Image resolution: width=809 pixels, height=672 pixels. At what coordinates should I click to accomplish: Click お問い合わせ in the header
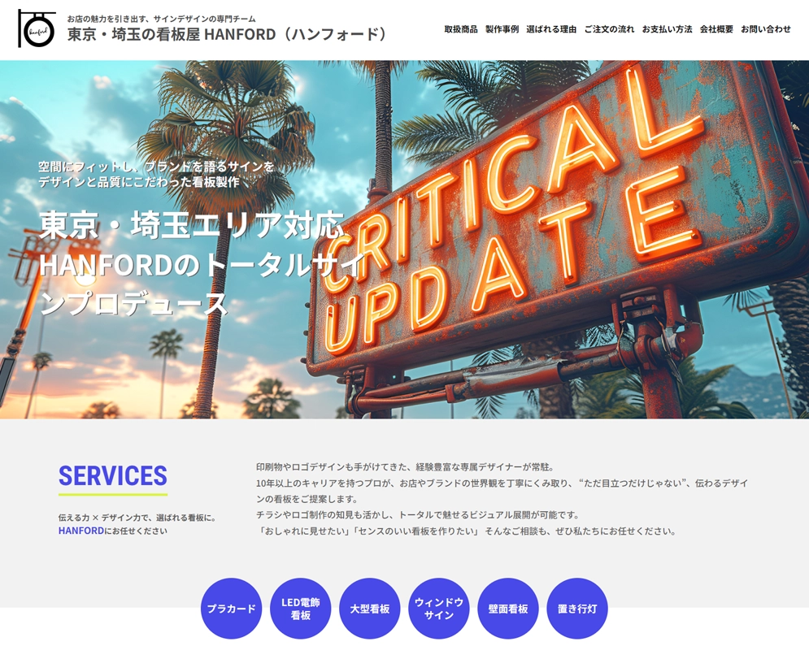coord(765,29)
